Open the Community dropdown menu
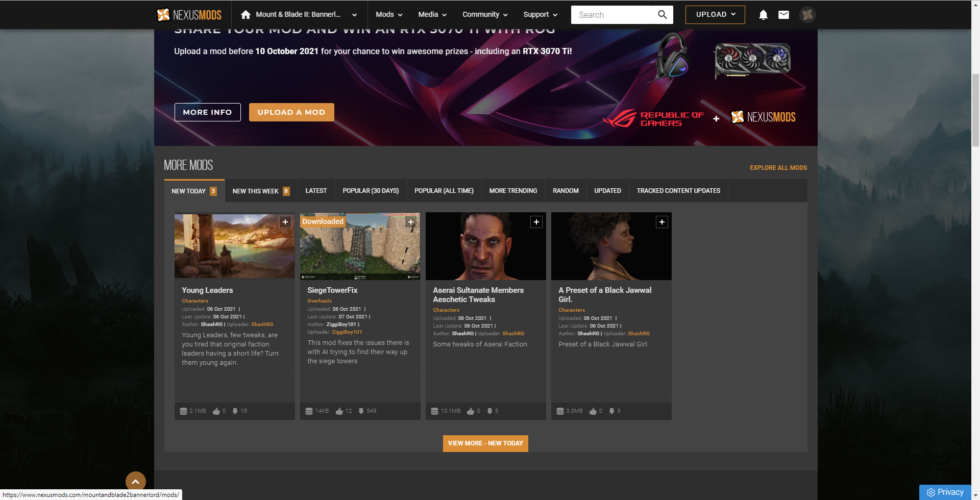This screenshot has width=980, height=500. tap(485, 14)
